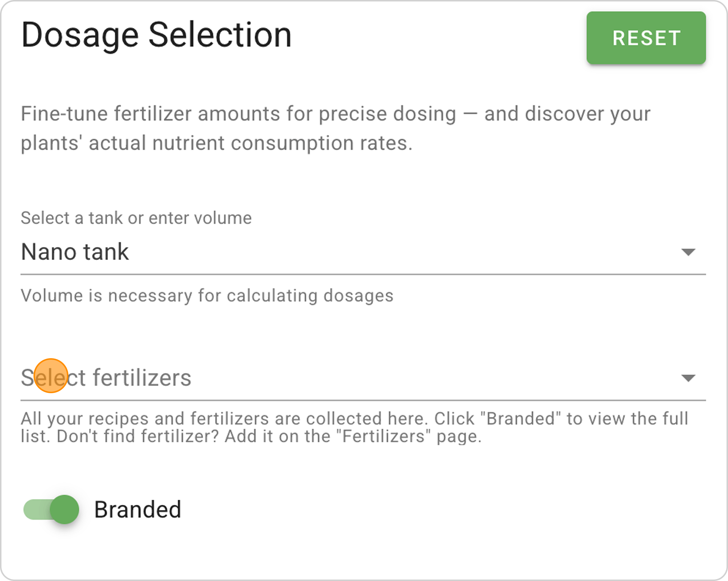The height and width of the screenshot is (581, 728).
Task: Click the orange highlight circle marker
Action: pos(51,376)
